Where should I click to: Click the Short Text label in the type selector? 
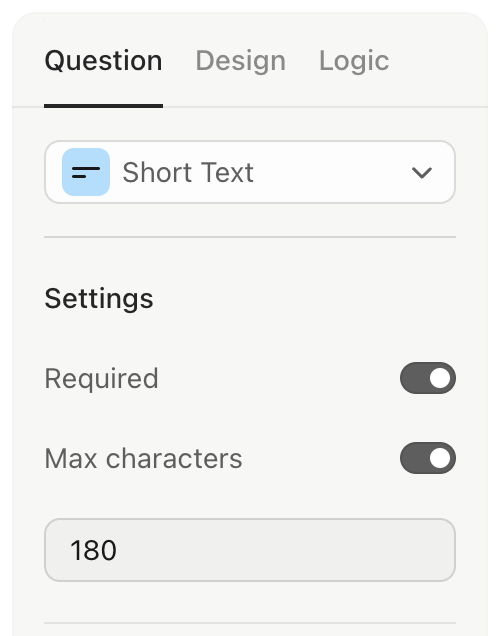[x=188, y=172]
